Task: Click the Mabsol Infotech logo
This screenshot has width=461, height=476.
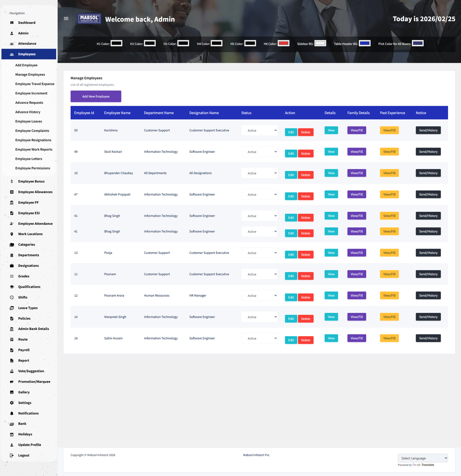Action: [89, 19]
